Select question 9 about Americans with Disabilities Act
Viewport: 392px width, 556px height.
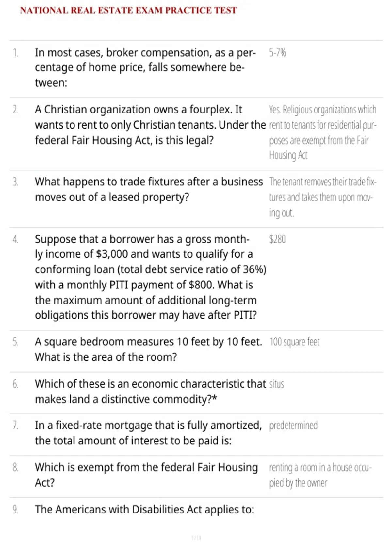(x=144, y=509)
